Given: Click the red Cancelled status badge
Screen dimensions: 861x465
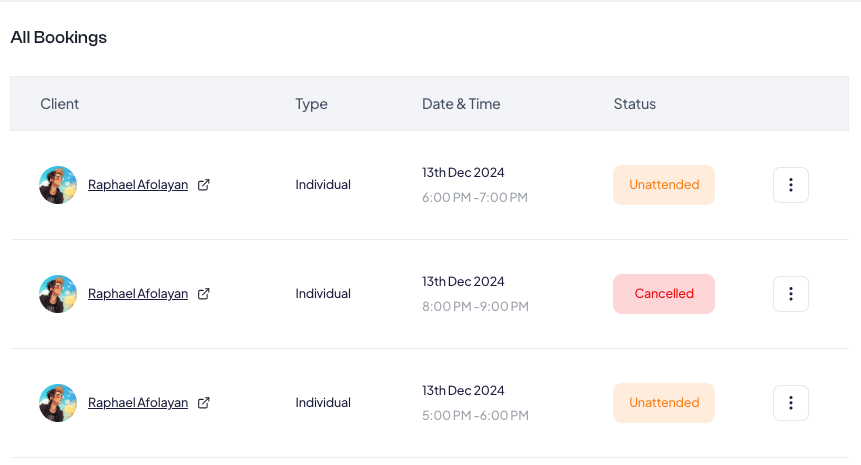Looking at the screenshot, I should click(x=664, y=294).
